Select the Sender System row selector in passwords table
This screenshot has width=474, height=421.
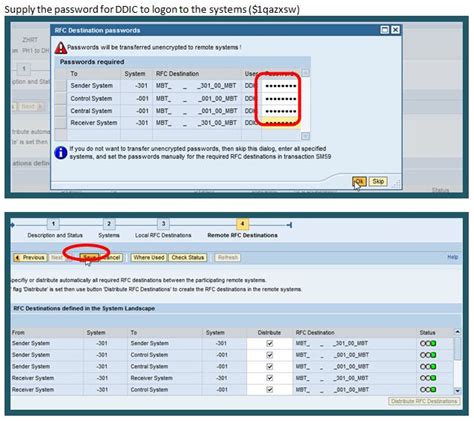tap(61, 86)
